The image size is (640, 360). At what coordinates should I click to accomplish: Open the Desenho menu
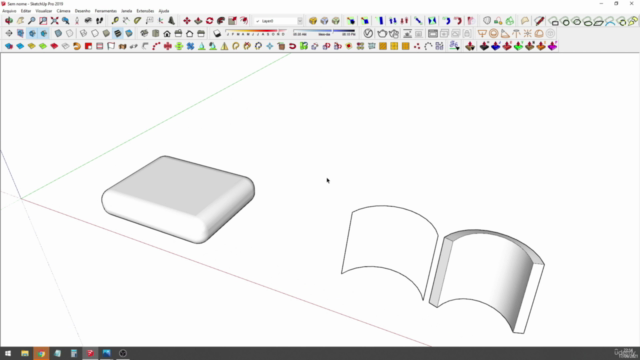pos(82,11)
